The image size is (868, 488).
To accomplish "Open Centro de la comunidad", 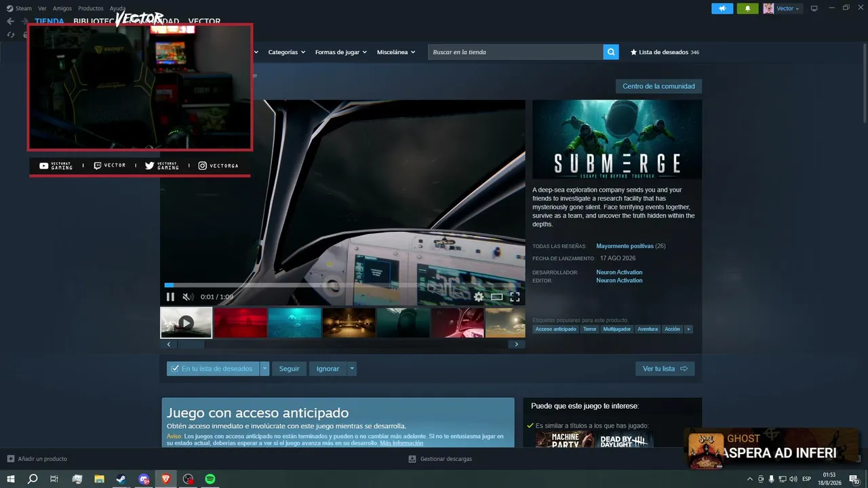I will tap(658, 86).
